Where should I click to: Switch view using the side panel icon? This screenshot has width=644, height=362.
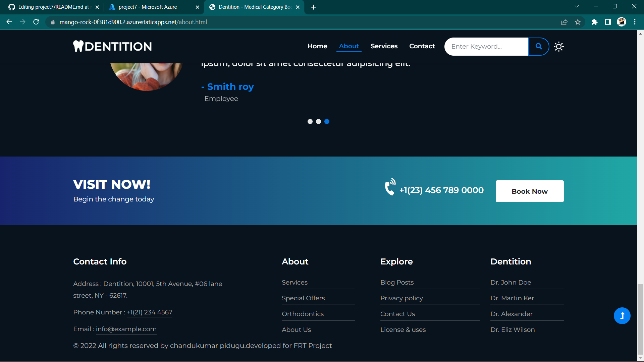608,22
